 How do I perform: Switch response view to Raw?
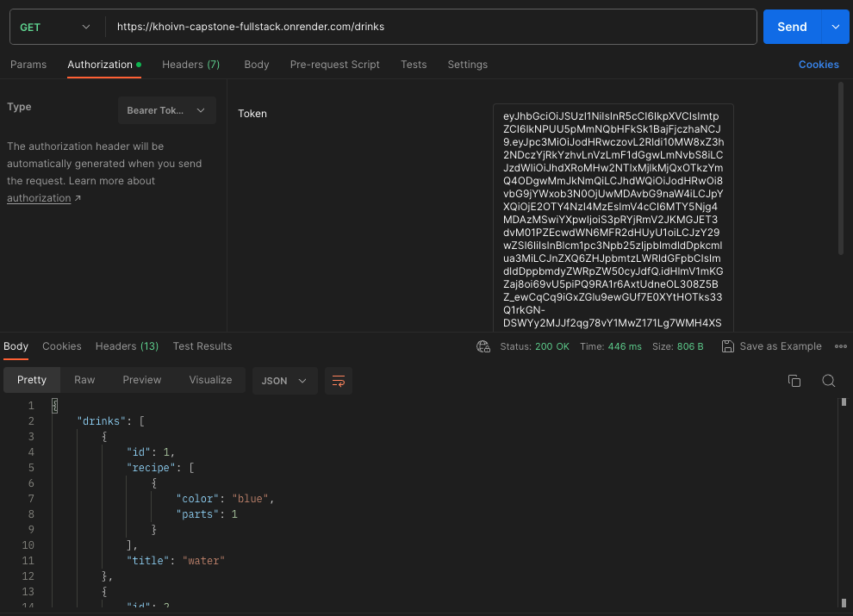click(x=84, y=380)
